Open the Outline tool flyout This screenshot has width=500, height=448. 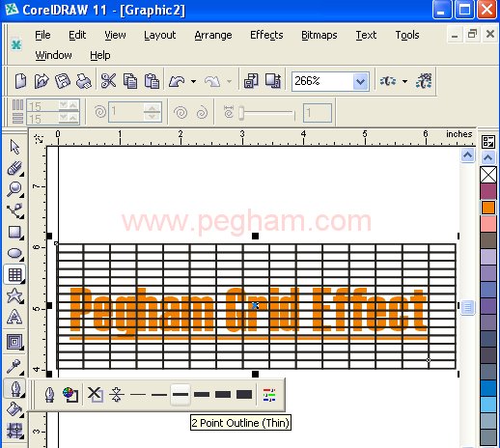pyautogui.click(x=14, y=388)
